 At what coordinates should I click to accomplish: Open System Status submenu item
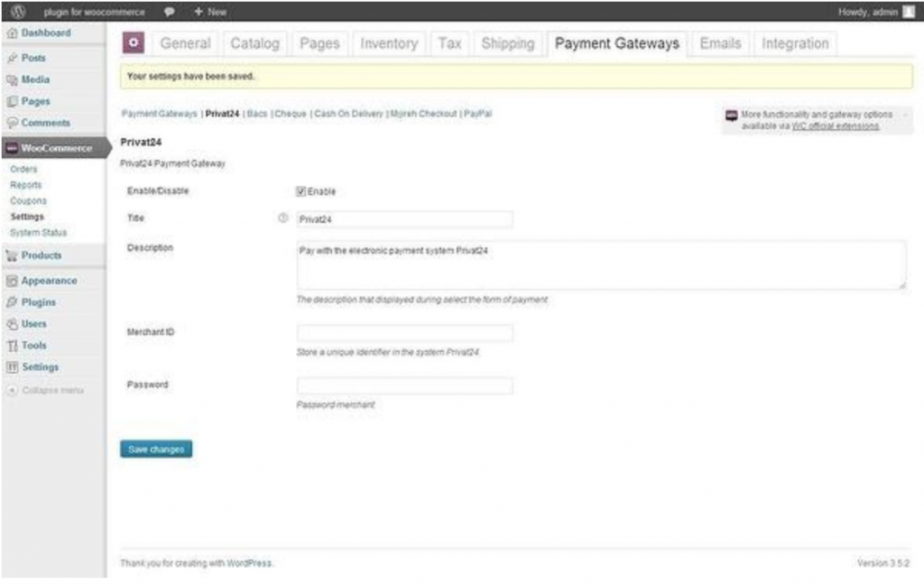point(38,233)
